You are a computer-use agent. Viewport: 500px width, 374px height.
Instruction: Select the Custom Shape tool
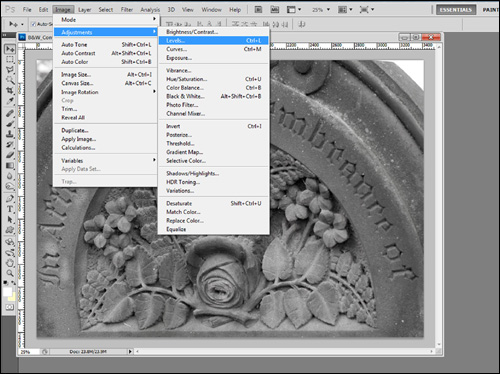point(10,230)
